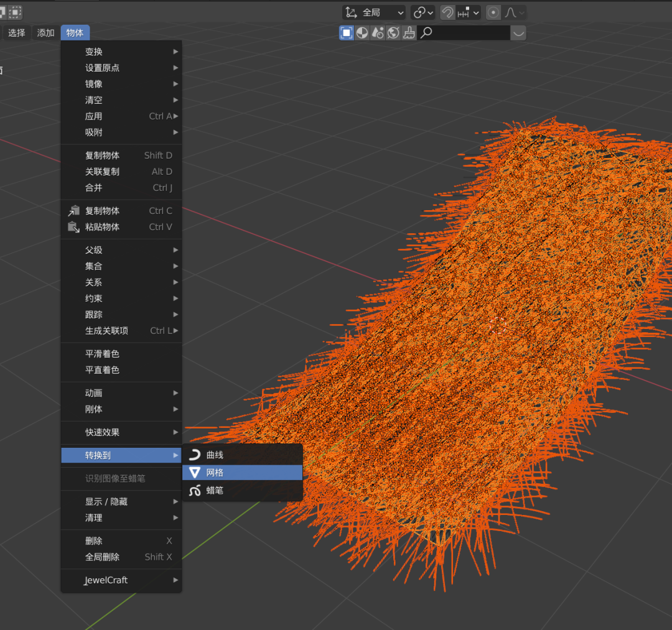The image size is (672, 630).
Task: Expand the 集合 submenu
Action: point(121,266)
